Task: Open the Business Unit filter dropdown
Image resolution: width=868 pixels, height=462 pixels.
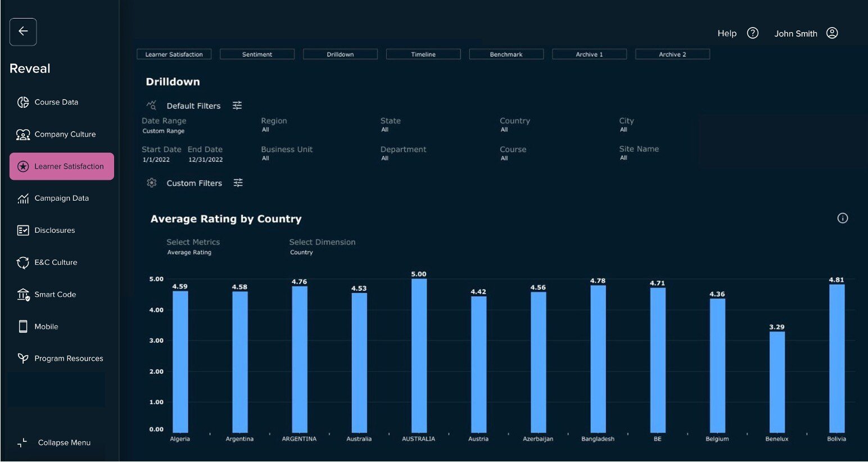Action: tap(286, 153)
